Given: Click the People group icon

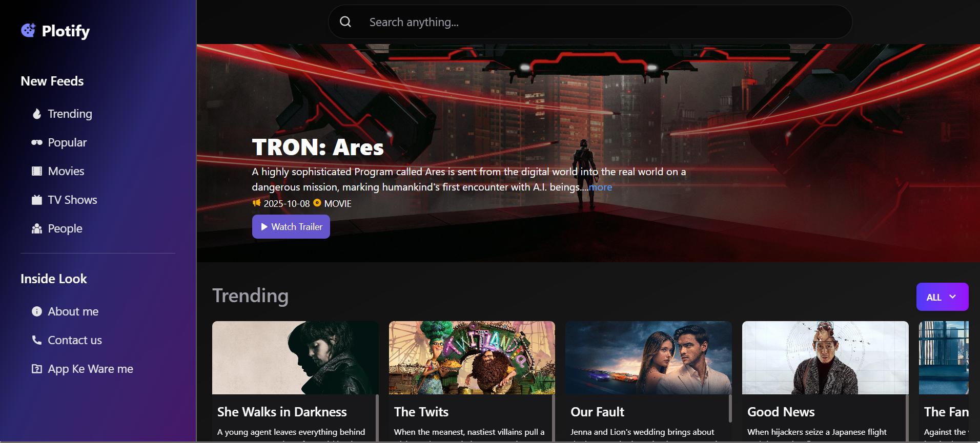Looking at the screenshot, I should tap(36, 228).
